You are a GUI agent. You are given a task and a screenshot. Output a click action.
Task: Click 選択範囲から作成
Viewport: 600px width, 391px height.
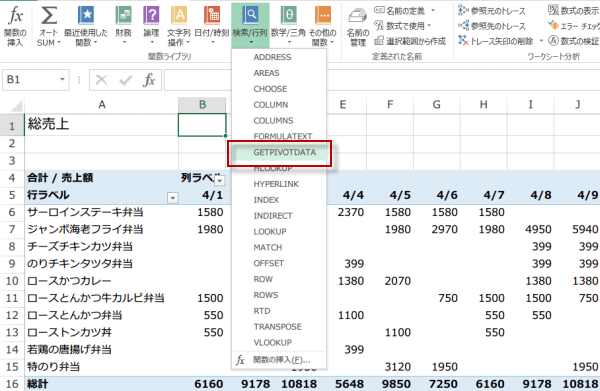click(x=410, y=41)
